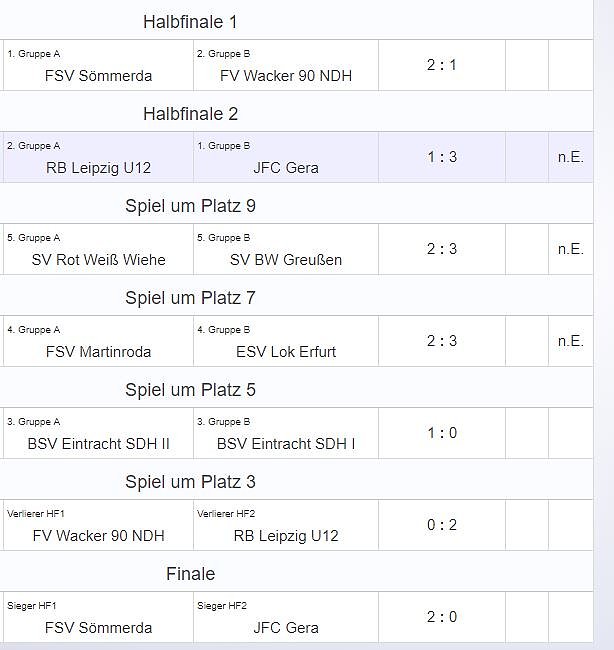The image size is (614, 650).
Task: Select BSV Eintracht SDH II team
Action: coord(99,444)
